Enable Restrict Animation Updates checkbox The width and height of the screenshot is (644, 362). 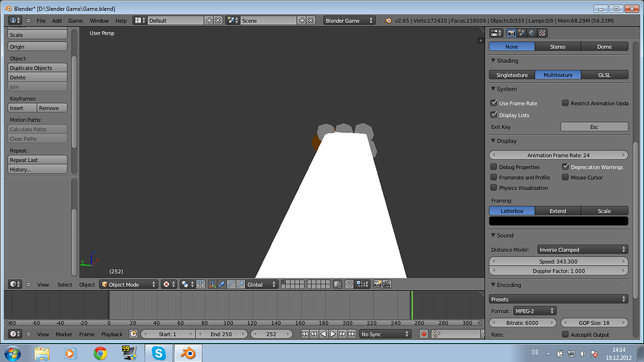[565, 103]
